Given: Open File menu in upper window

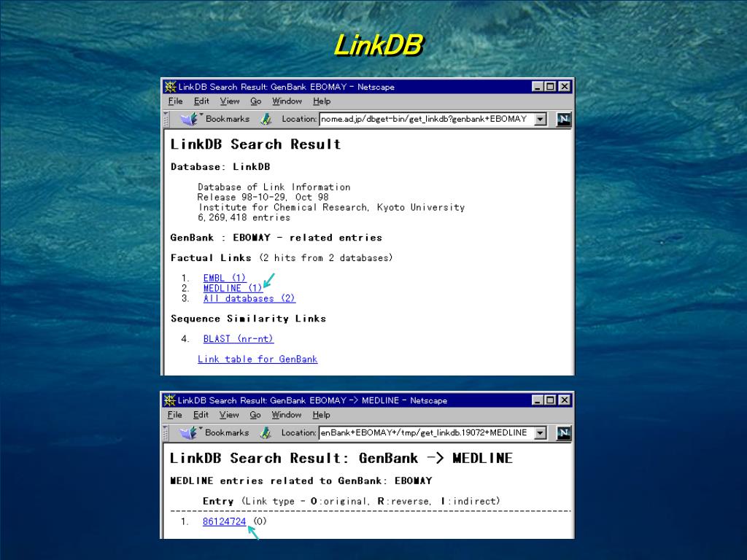Looking at the screenshot, I should coord(175,101).
